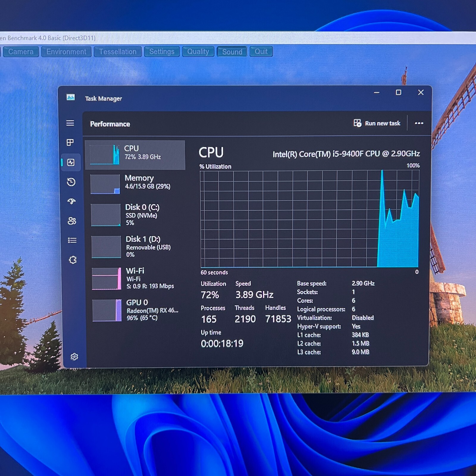Viewport: 476px width, 476px height.
Task: Click the Base speed 2.90 GHz value
Action: 363,283
